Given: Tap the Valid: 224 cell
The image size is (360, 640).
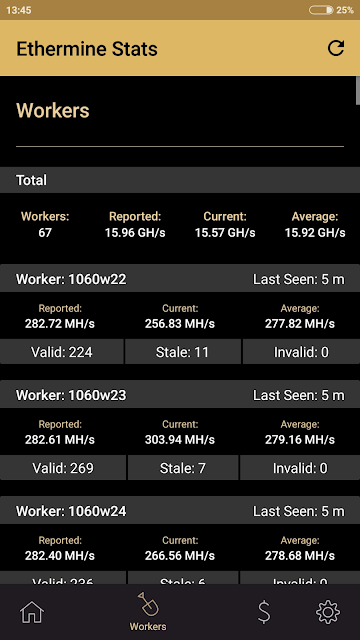Looking at the screenshot, I should coord(62,352).
